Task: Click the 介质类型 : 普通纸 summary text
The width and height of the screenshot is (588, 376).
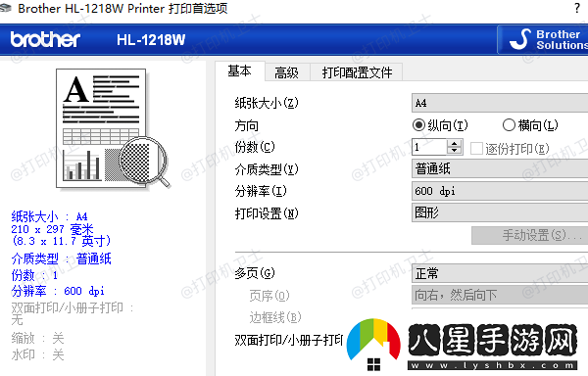Action: [x=61, y=258]
